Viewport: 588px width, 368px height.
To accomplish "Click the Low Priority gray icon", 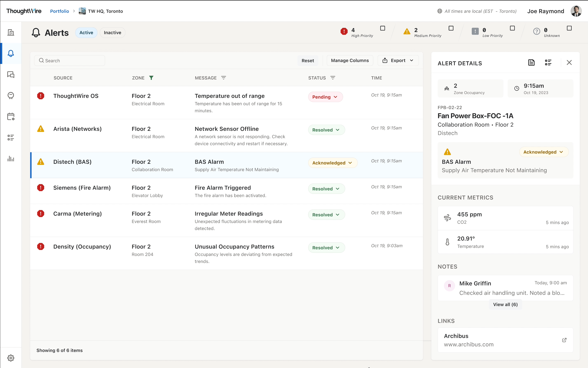I will (475, 31).
